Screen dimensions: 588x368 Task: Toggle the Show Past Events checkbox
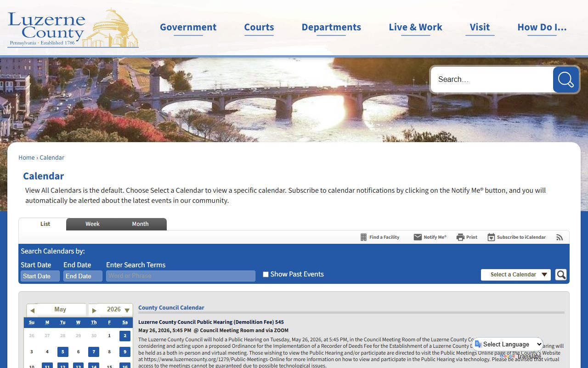pyautogui.click(x=266, y=275)
